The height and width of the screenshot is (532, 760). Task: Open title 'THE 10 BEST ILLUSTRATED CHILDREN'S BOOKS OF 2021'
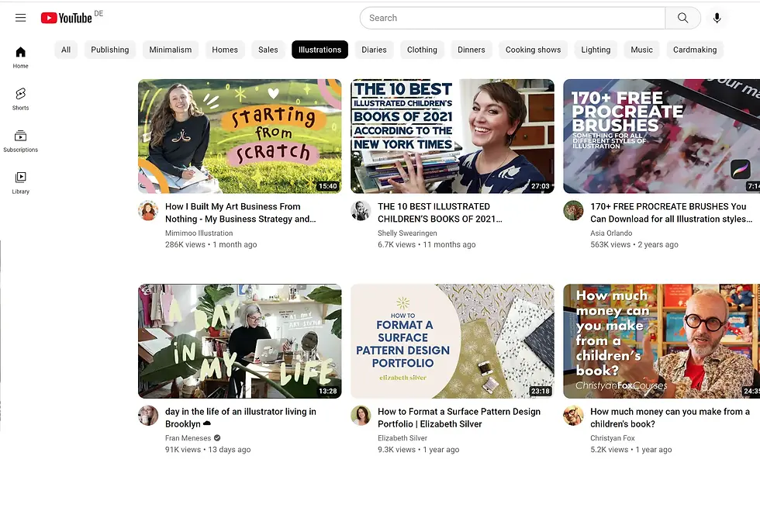tap(440, 212)
